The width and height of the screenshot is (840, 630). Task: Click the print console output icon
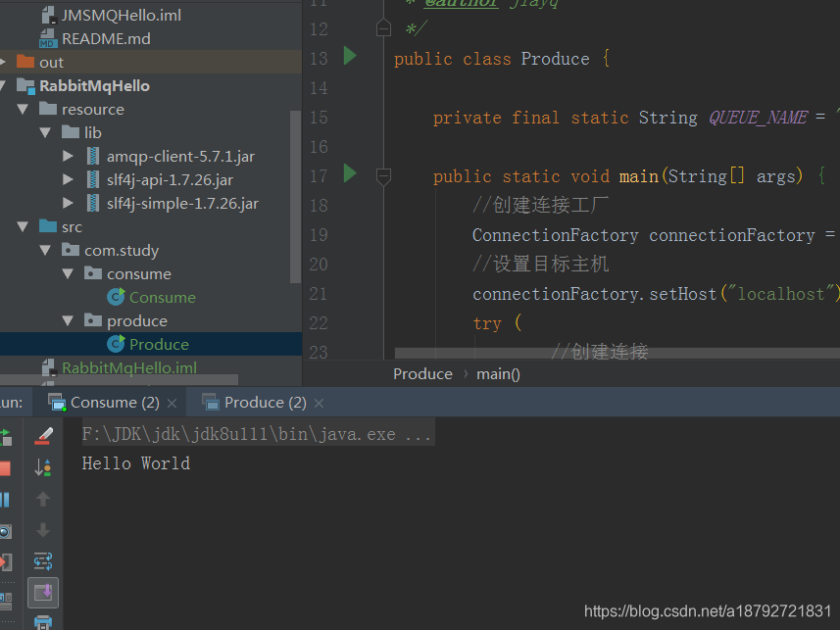coord(43,623)
